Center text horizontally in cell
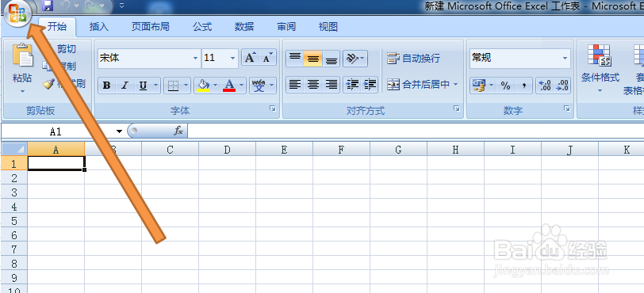 tap(313, 85)
